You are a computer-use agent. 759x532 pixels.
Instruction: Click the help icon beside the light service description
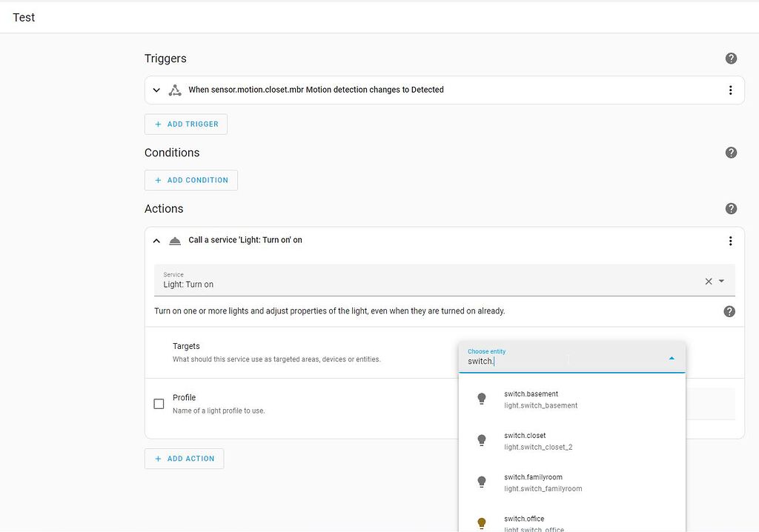tap(729, 311)
